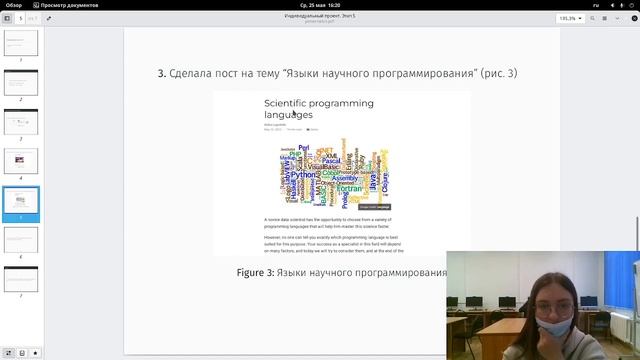Image resolution: width=640 pixels, height=360 pixels.
Task: Expand the window chevron-down button in header
Action: tap(617, 18)
